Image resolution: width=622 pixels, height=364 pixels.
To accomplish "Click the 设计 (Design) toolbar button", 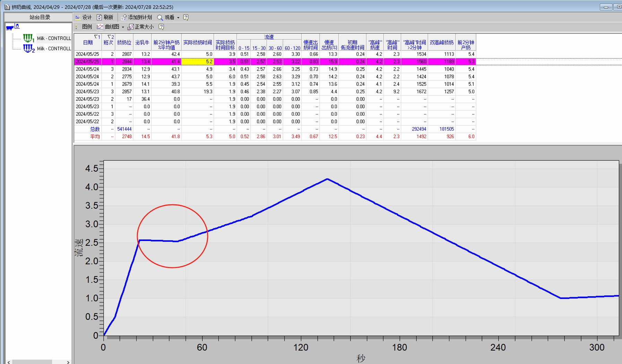I will (84, 17).
